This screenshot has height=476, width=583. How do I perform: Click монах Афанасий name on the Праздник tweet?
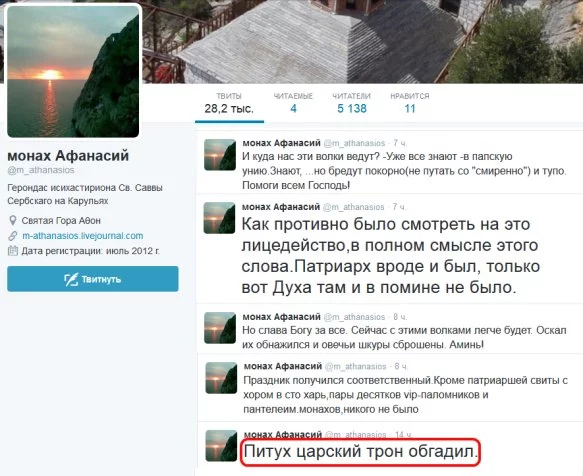pyautogui.click(x=283, y=366)
